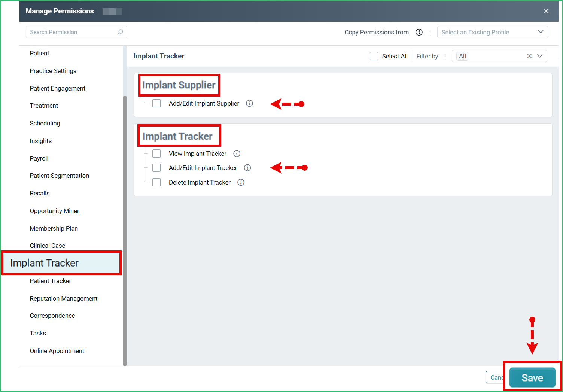Toggle the Select All checkbox
This screenshot has height=392, width=563.
tap(374, 56)
